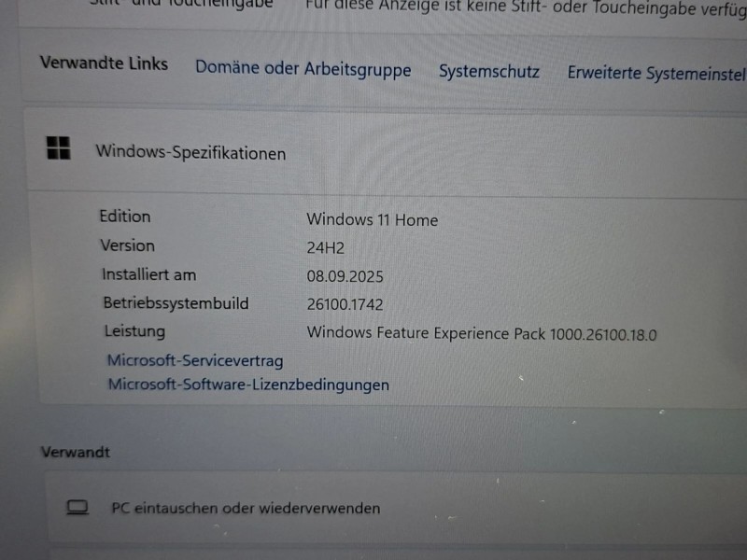Click the Installiert am label
This screenshot has width=747, height=560.
[148, 274]
